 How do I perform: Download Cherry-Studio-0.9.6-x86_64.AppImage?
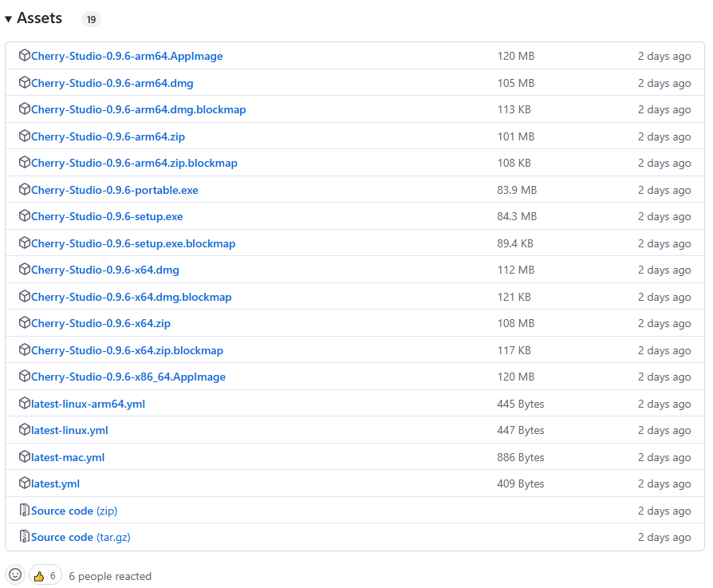[128, 377]
